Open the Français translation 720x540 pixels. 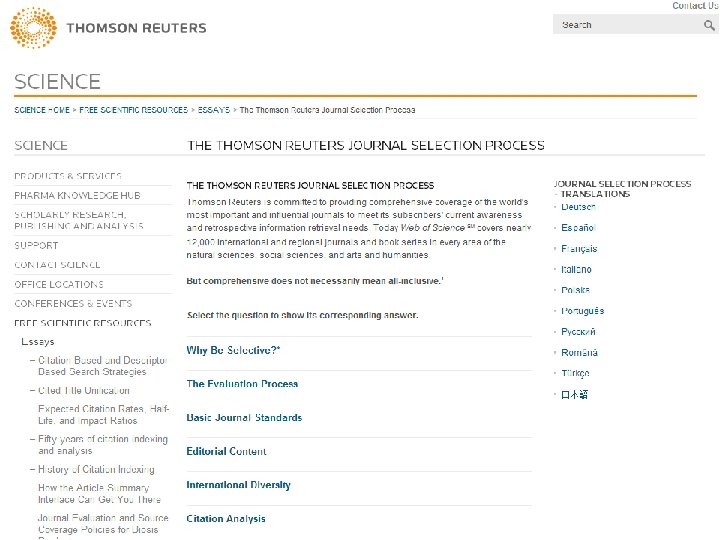579,248
